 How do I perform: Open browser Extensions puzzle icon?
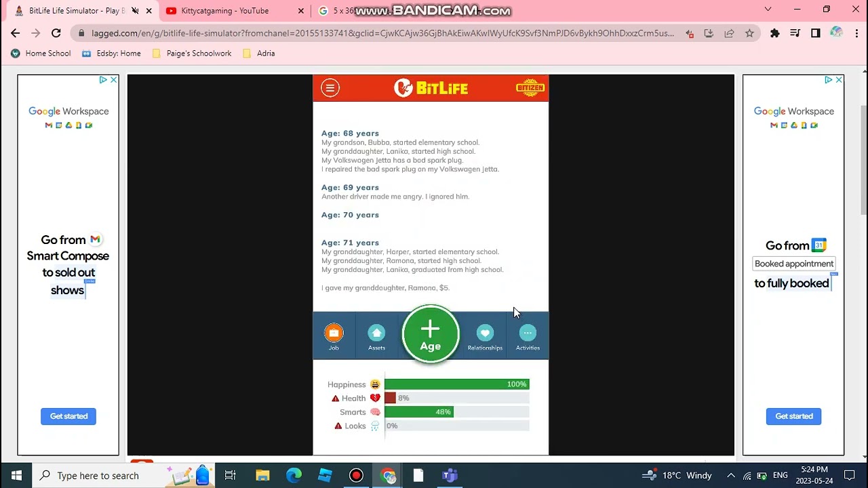[775, 33]
